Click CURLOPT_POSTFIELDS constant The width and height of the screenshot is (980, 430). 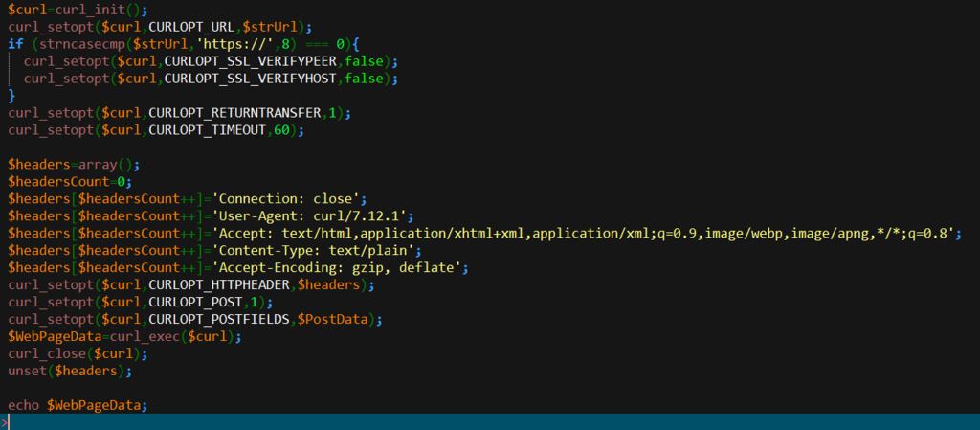[x=221, y=319]
